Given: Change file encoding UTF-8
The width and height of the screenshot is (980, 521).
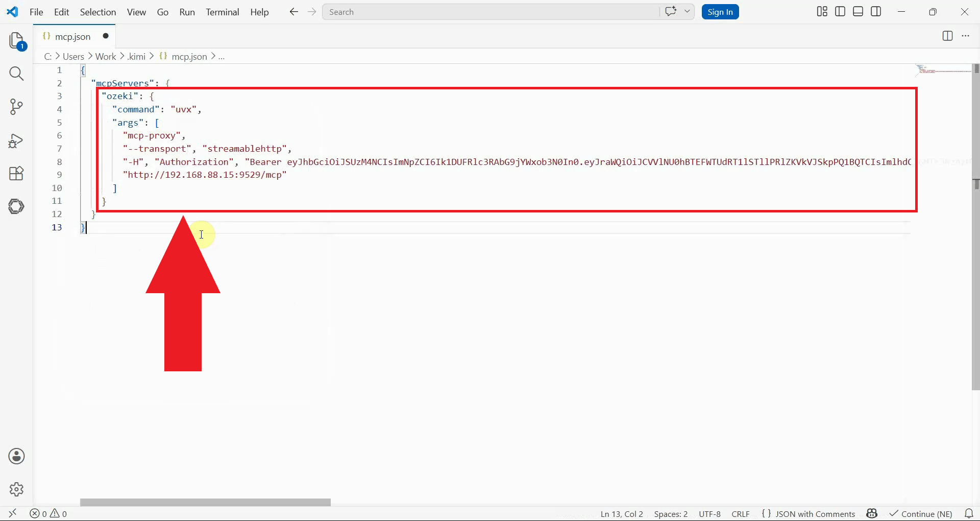Looking at the screenshot, I should coord(709,514).
